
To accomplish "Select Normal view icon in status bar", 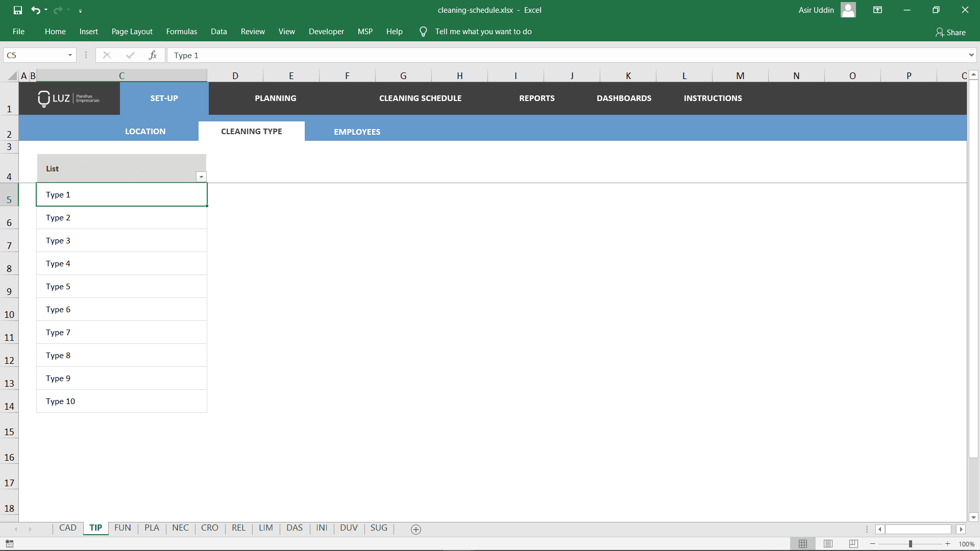I will coord(803,544).
